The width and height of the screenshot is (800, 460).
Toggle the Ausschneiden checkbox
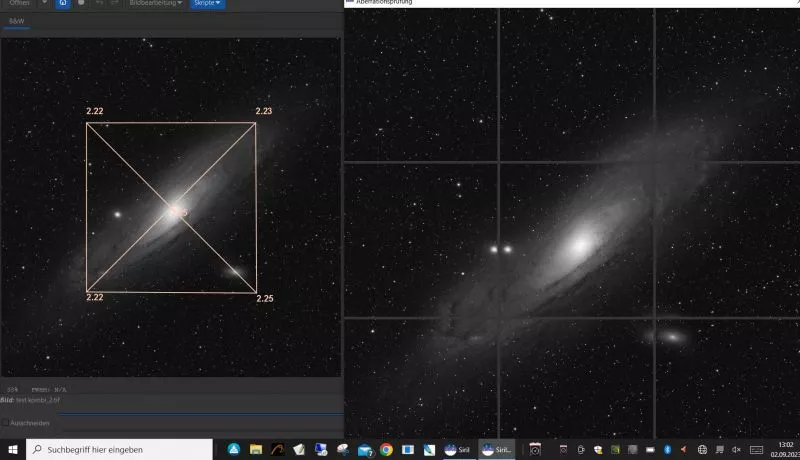pyautogui.click(x=5, y=423)
